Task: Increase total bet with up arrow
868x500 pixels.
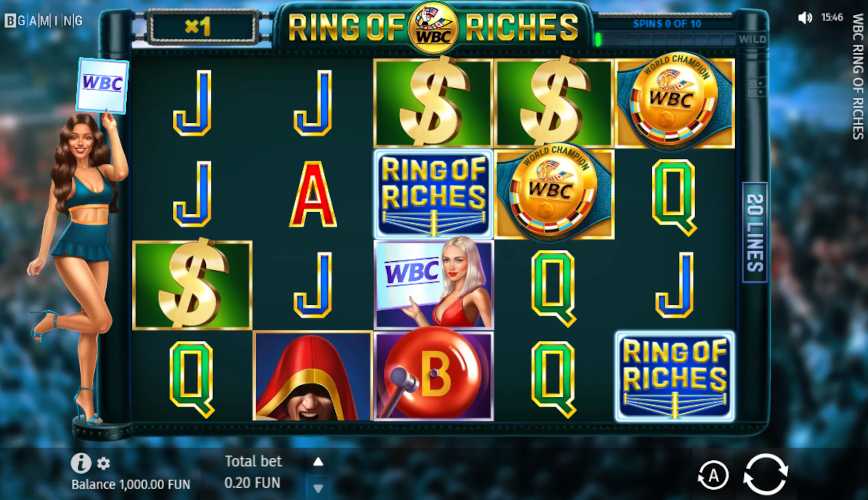Action: pos(318,462)
